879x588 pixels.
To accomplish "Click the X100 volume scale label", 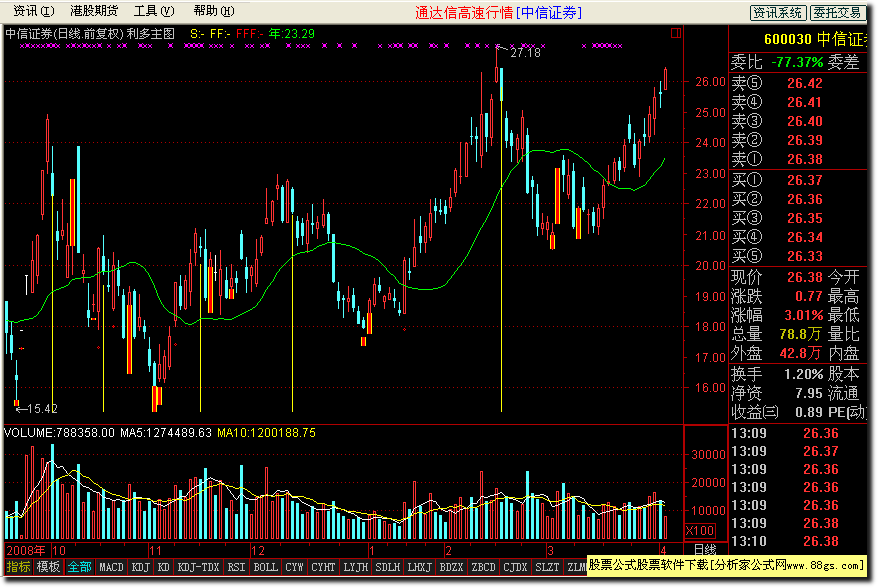I will (700, 530).
